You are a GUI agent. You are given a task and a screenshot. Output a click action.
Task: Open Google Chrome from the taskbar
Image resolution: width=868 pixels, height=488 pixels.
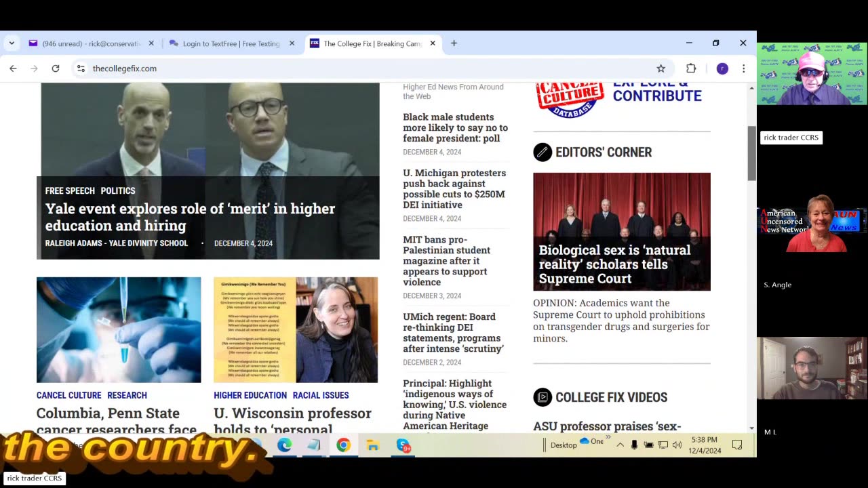pyautogui.click(x=343, y=445)
